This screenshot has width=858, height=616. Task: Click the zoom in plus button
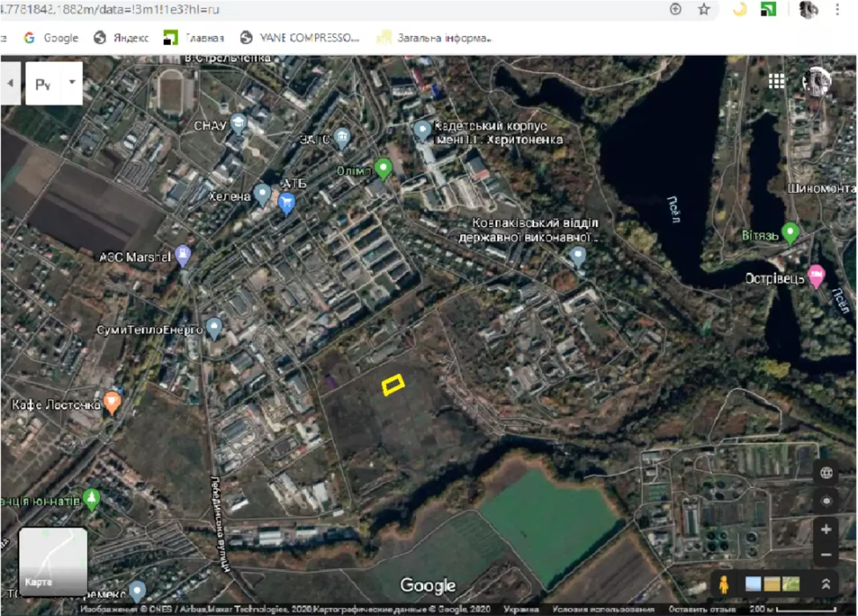pos(826,530)
